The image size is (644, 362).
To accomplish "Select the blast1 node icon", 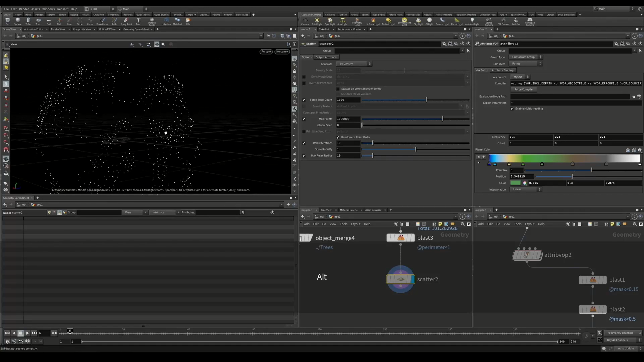I will [592, 280].
